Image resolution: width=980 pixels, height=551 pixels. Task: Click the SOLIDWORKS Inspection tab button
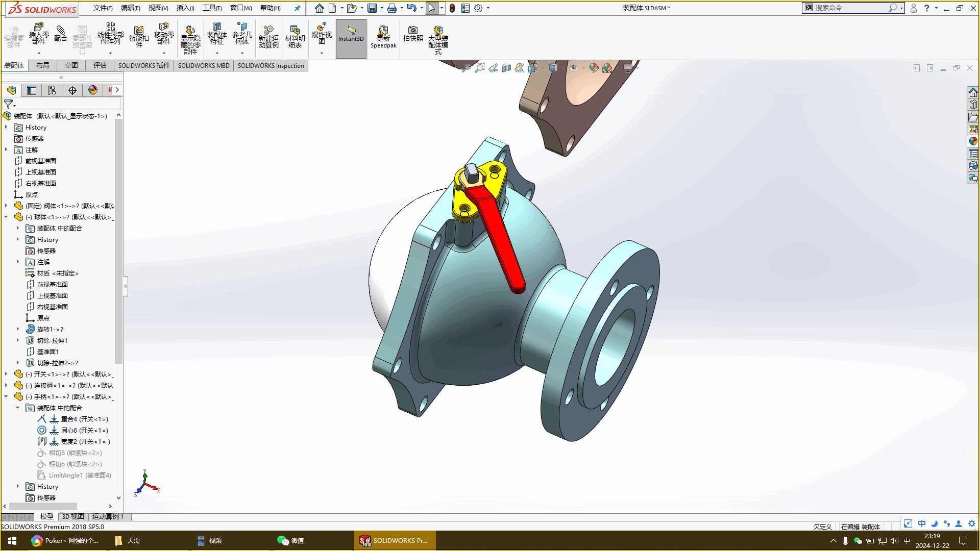coord(271,65)
